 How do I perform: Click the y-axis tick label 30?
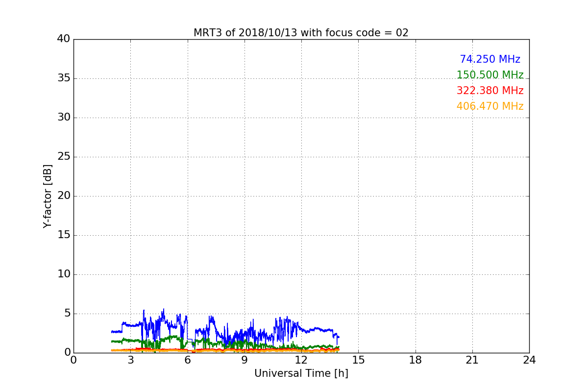[64, 118]
